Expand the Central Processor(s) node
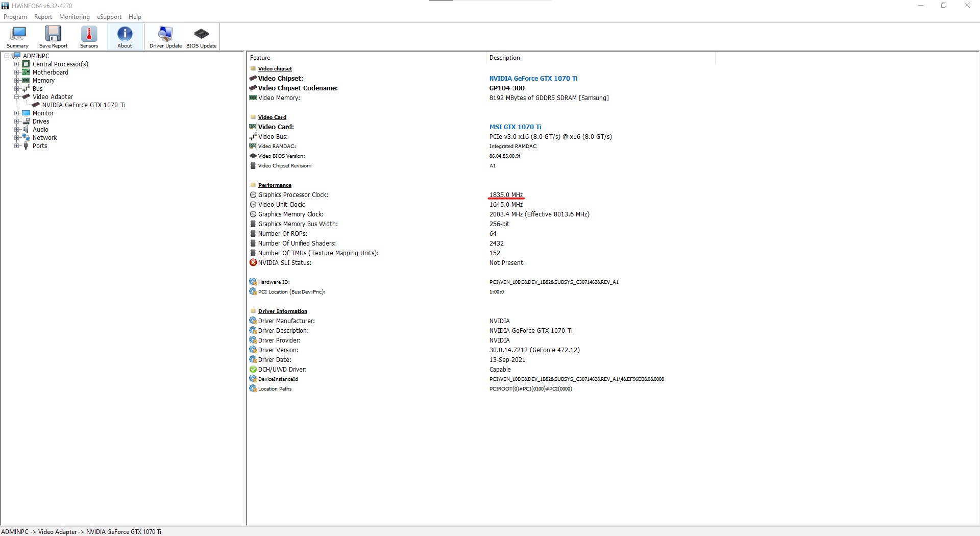Viewport: 980px width, 536px height. pyautogui.click(x=16, y=64)
